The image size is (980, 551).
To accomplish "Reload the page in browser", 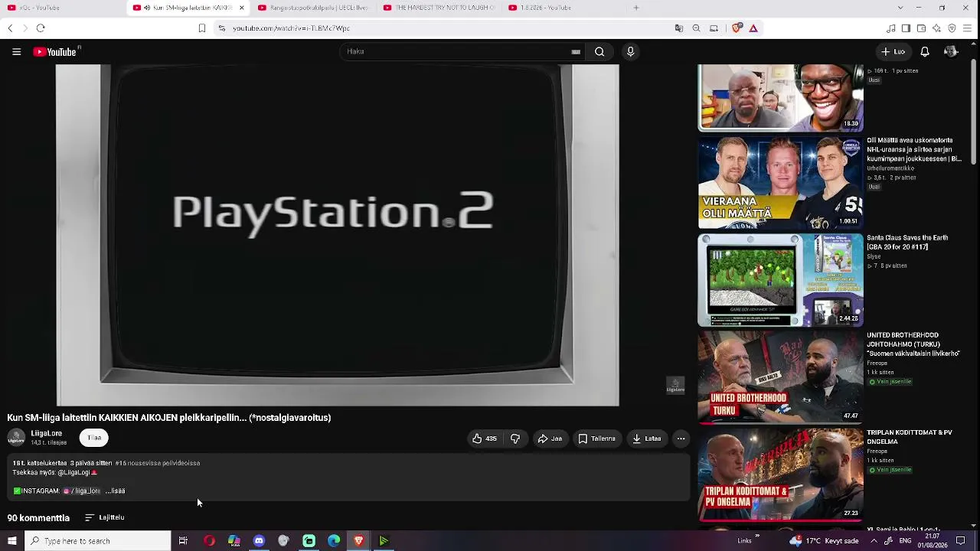I will [41, 28].
